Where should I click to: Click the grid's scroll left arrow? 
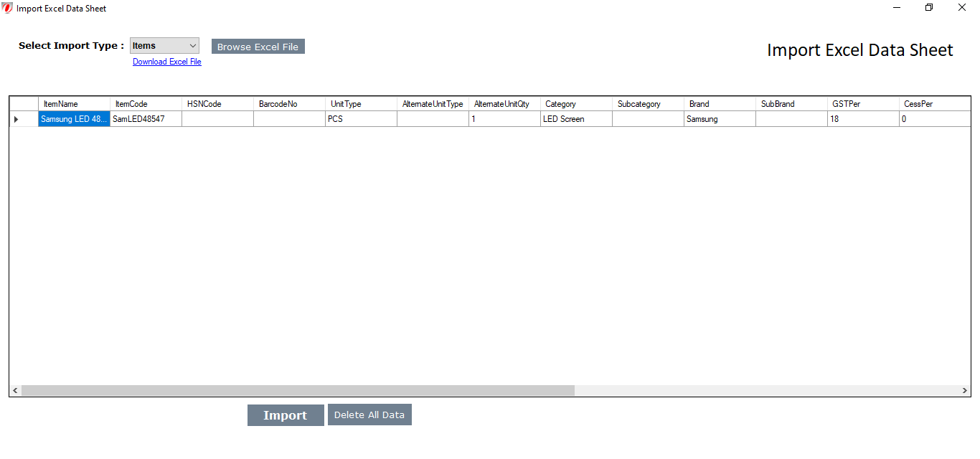(15, 391)
